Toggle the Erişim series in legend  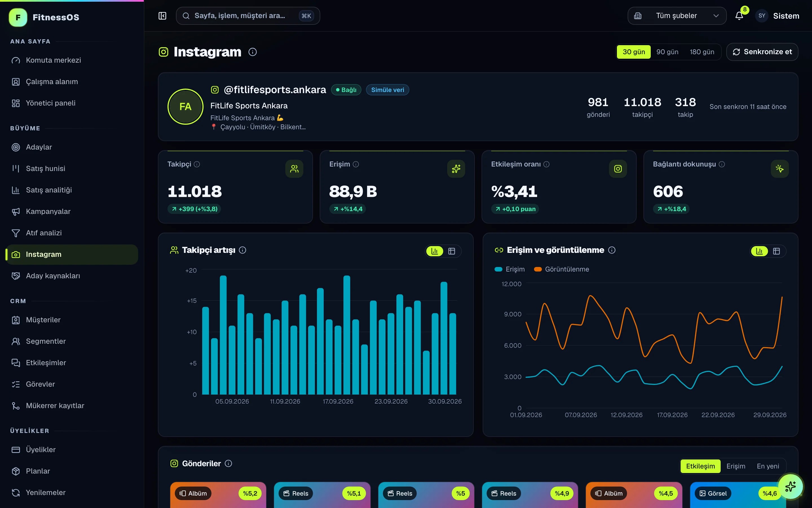click(510, 270)
